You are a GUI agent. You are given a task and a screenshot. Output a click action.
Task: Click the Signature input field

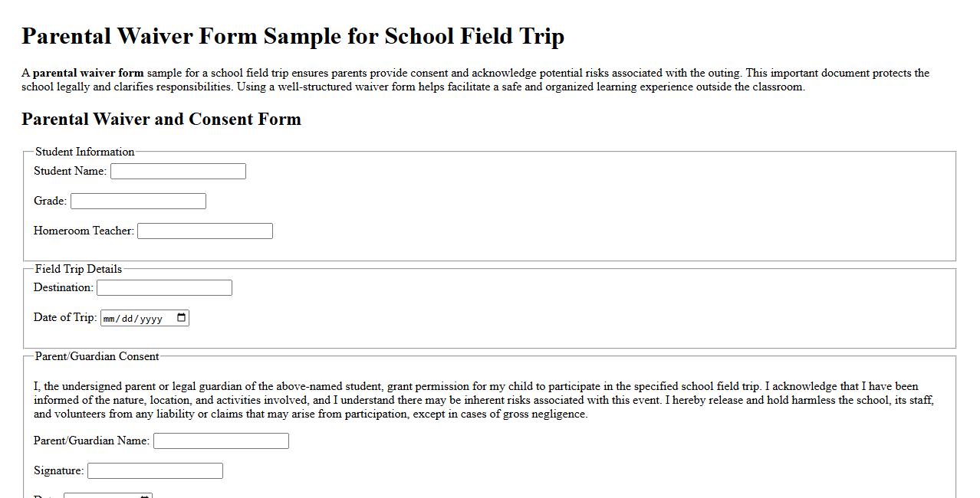(155, 470)
